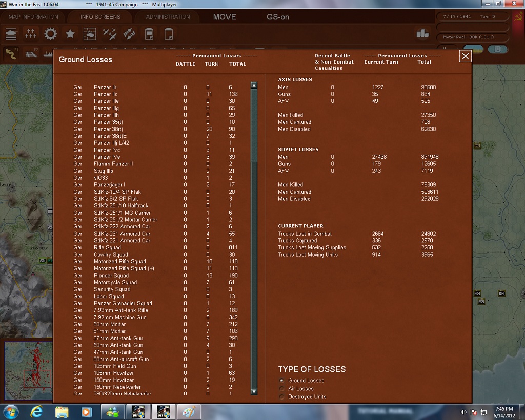Open Windows Explorer folder in taskbar
This screenshot has width=525, height=420.
click(62, 412)
